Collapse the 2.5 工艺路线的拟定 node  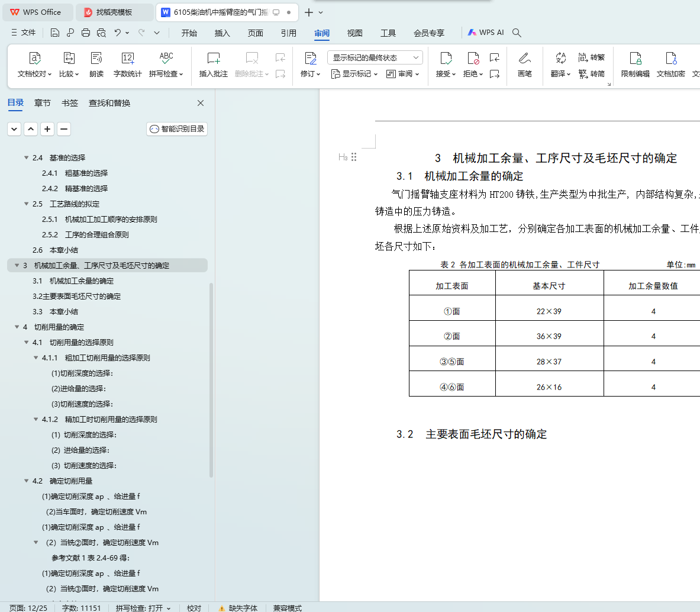tap(27, 204)
